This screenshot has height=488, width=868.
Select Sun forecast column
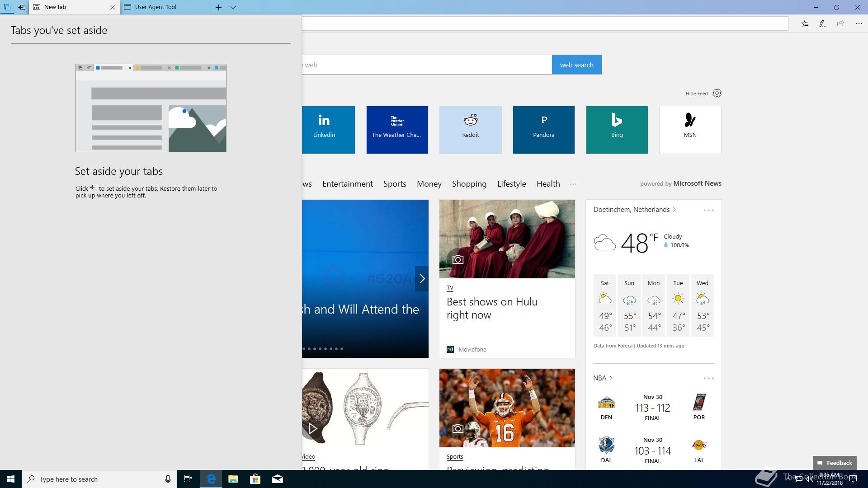click(629, 305)
